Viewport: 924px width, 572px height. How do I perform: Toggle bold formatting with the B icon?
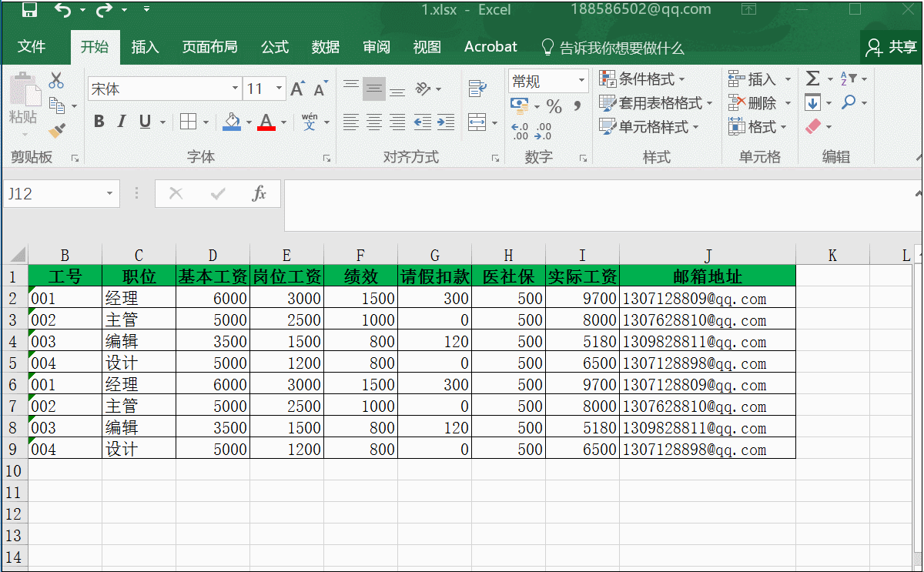point(99,122)
